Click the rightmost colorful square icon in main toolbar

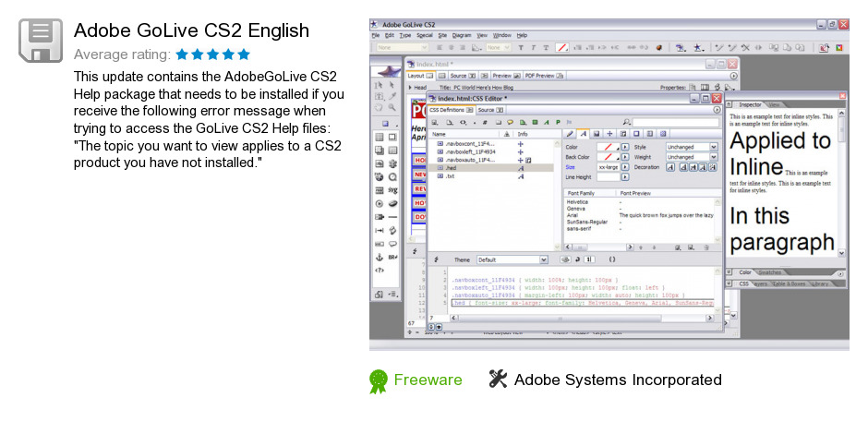coord(839,48)
